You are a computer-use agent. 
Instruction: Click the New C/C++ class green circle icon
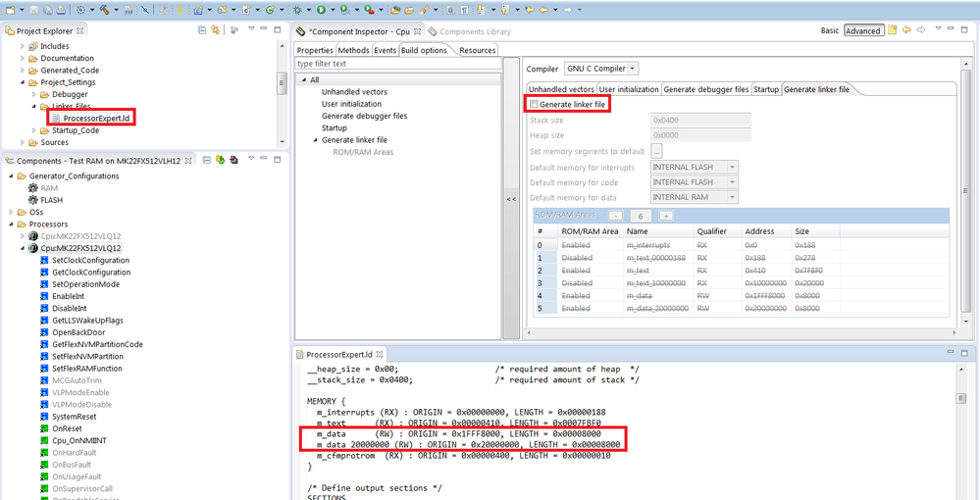[270, 10]
